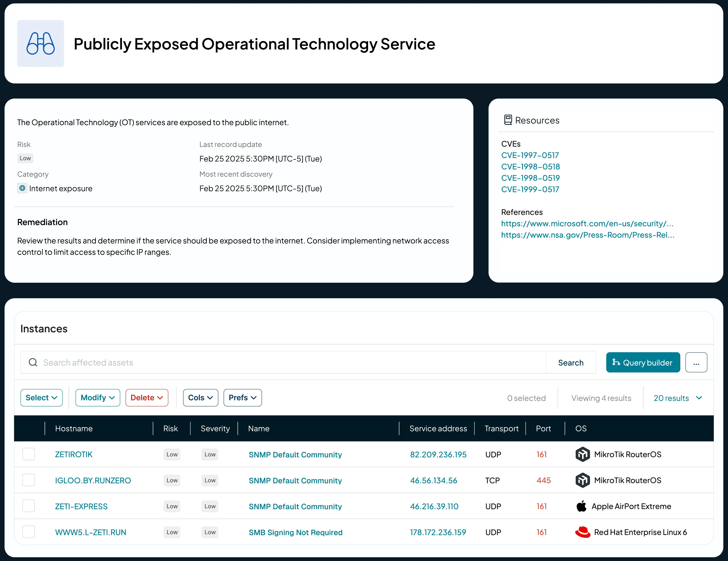Select the IGLOO.BY.RUNZERO row checkbox
Image resolution: width=728 pixels, height=561 pixels.
tap(29, 480)
